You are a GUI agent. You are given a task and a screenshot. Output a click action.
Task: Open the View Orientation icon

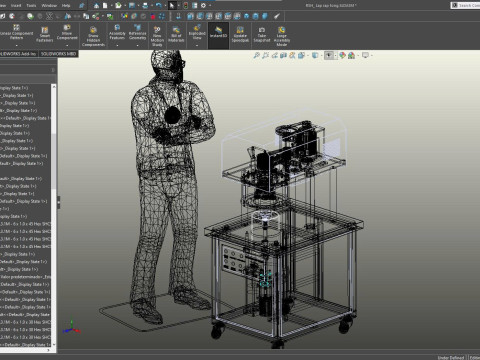coord(301,55)
